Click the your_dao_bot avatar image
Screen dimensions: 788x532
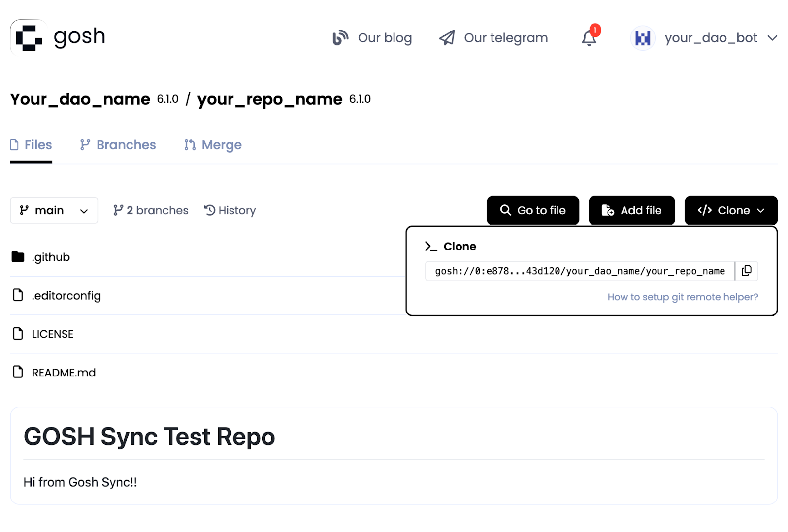[643, 38]
